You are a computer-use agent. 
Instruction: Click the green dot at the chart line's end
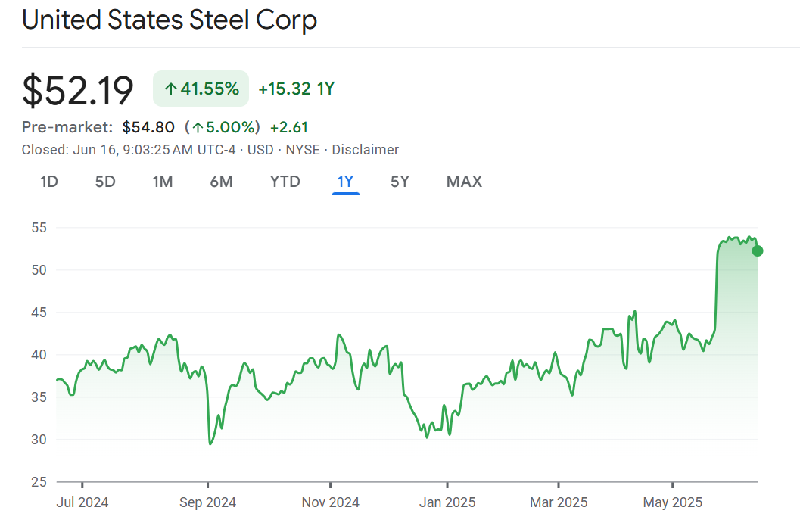pyautogui.click(x=757, y=250)
